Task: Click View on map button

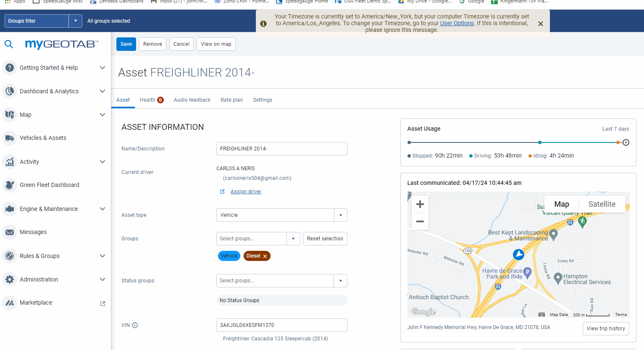Action: coord(216,44)
